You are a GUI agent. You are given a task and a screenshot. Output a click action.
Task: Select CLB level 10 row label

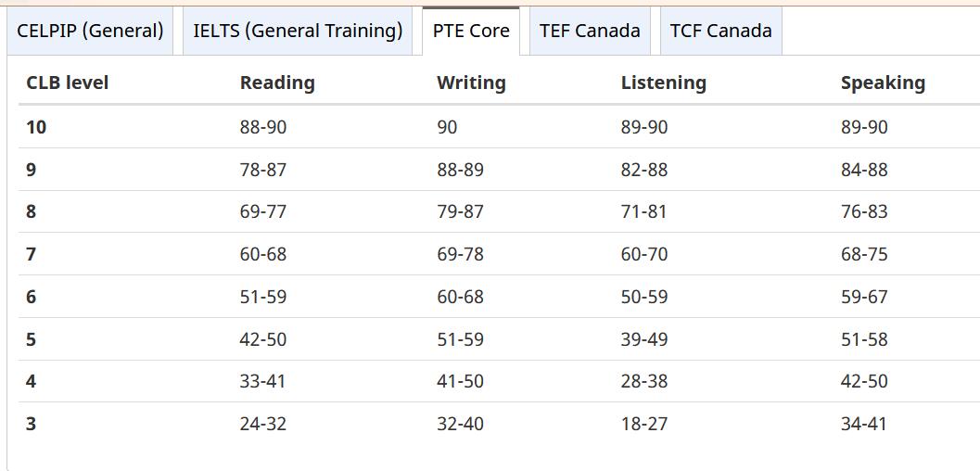click(36, 127)
